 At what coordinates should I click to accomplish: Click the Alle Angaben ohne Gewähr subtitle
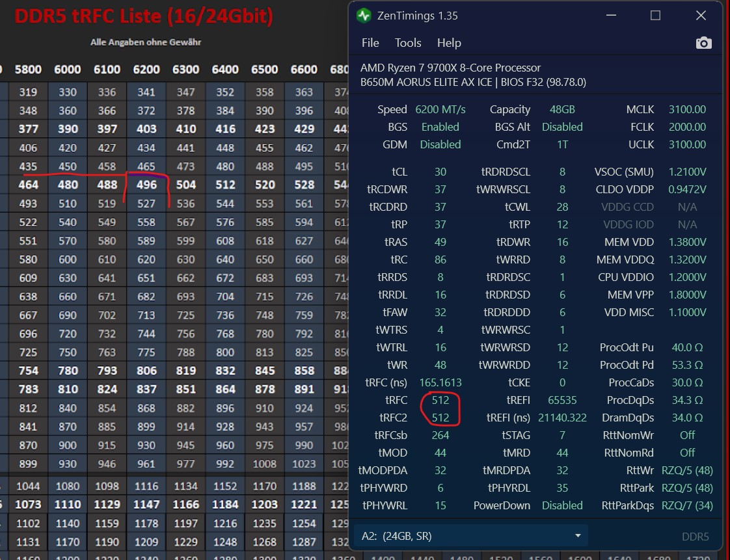146,42
